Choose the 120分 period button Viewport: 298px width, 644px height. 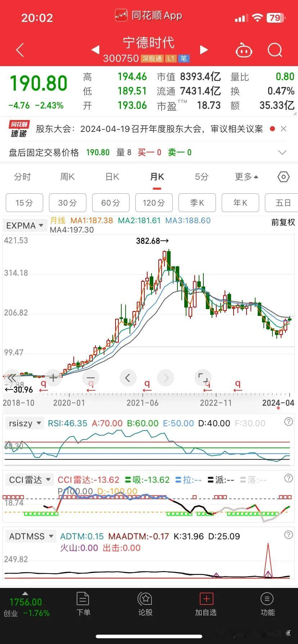tap(154, 203)
